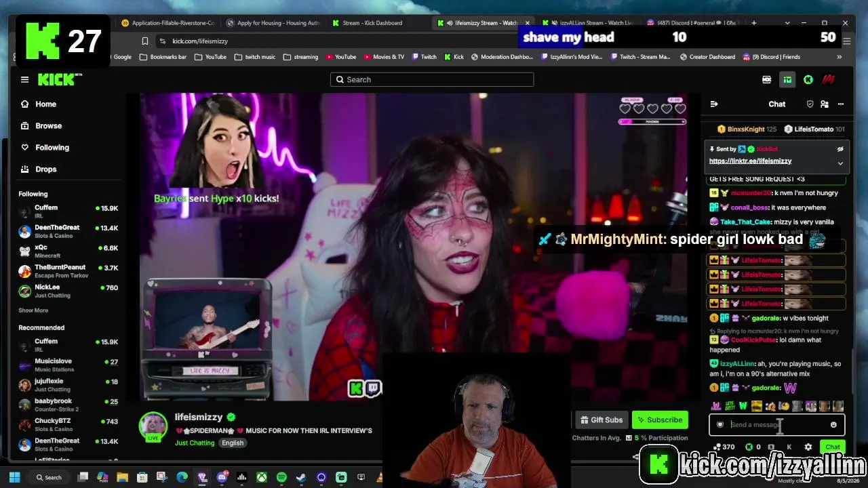
Task: Open Discord from the taskbar
Action: (222, 478)
